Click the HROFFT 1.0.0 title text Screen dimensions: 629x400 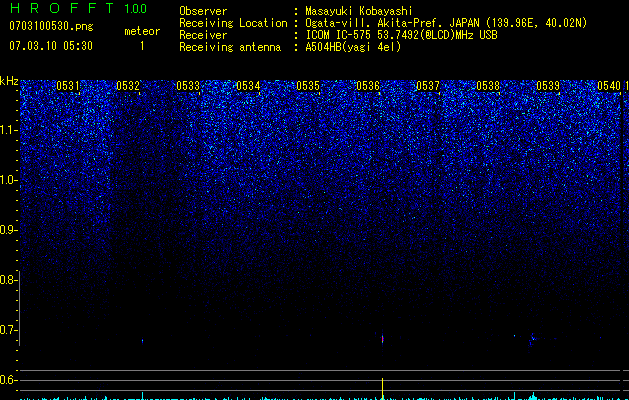pyautogui.click(x=78, y=8)
